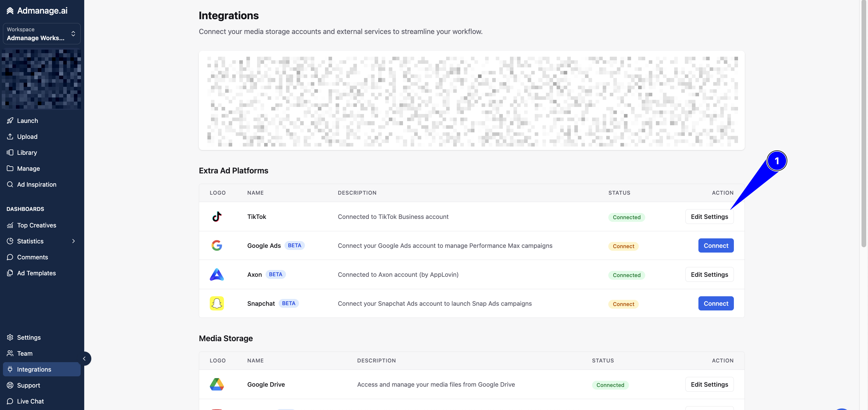Click the 'DASHBOARDS' sidebar section label
This screenshot has width=868, height=410.
[x=25, y=209]
